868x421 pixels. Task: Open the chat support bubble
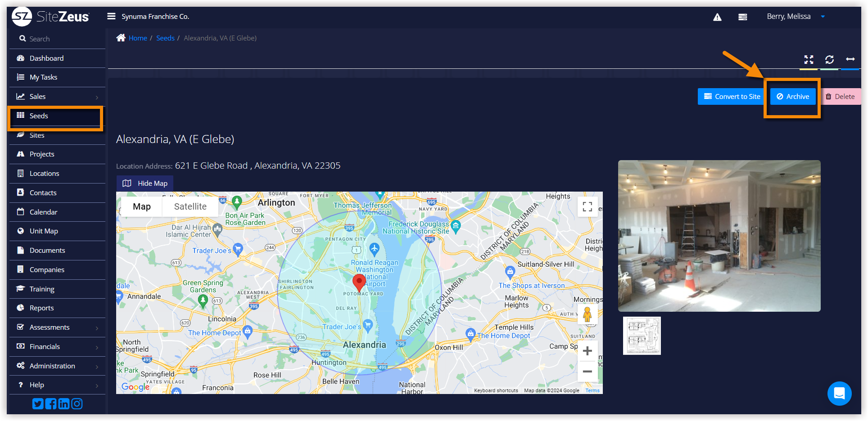pos(839,394)
